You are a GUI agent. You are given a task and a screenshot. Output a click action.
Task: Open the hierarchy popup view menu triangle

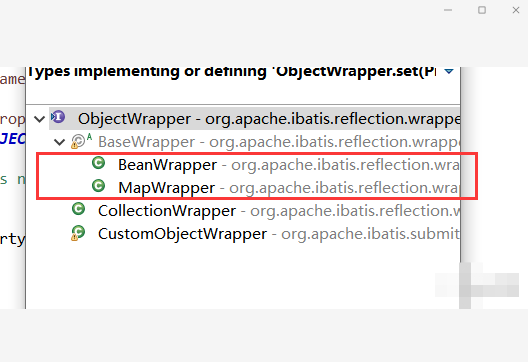[449, 71]
